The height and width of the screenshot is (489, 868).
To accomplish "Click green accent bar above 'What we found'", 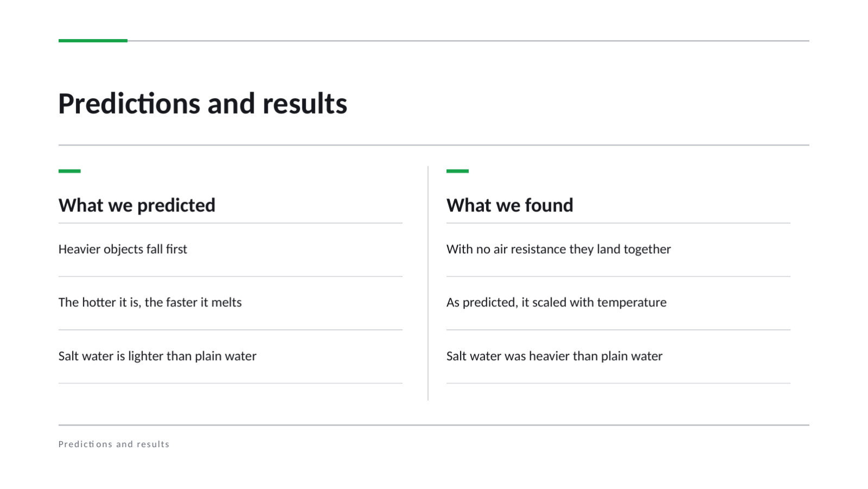I will coord(457,171).
